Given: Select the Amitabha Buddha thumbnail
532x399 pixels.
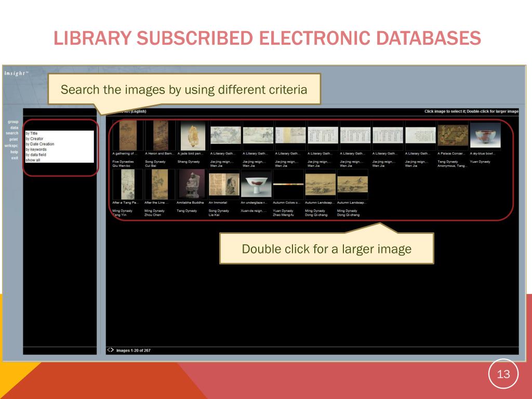Looking at the screenshot, I should pyautogui.click(x=192, y=184).
